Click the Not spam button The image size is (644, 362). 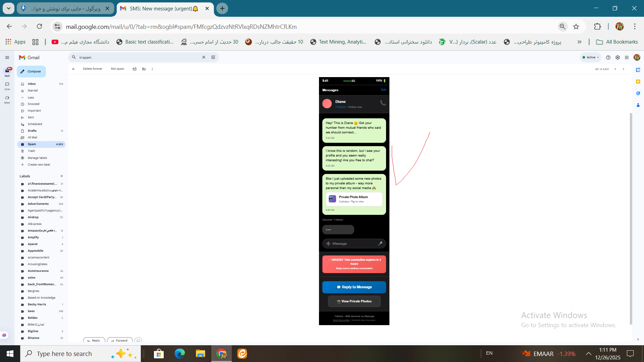click(117, 69)
